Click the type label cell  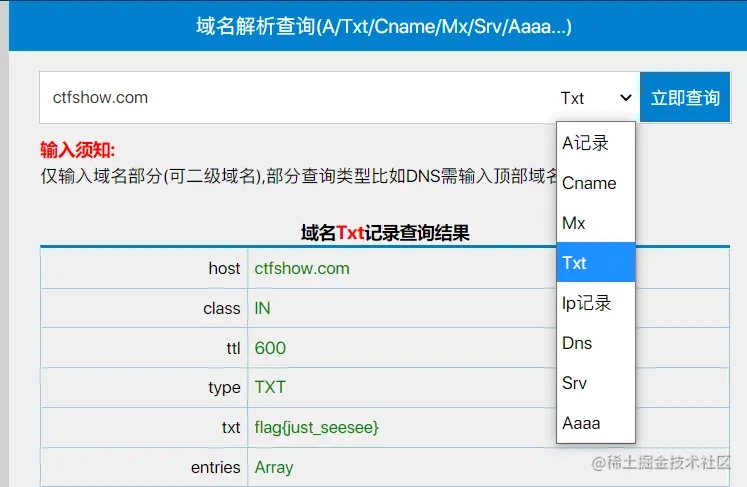[x=144, y=387]
